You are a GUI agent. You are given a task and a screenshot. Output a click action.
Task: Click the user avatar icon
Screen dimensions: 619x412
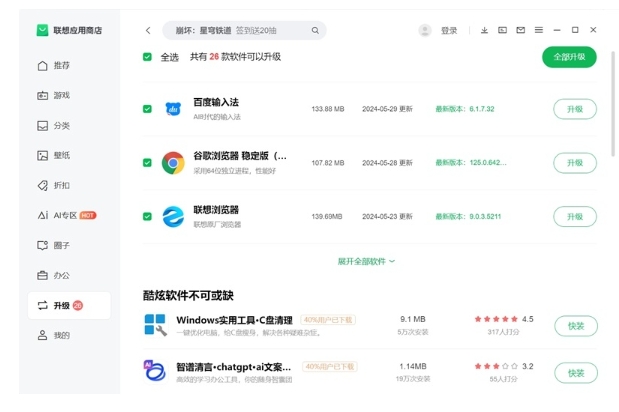425,30
